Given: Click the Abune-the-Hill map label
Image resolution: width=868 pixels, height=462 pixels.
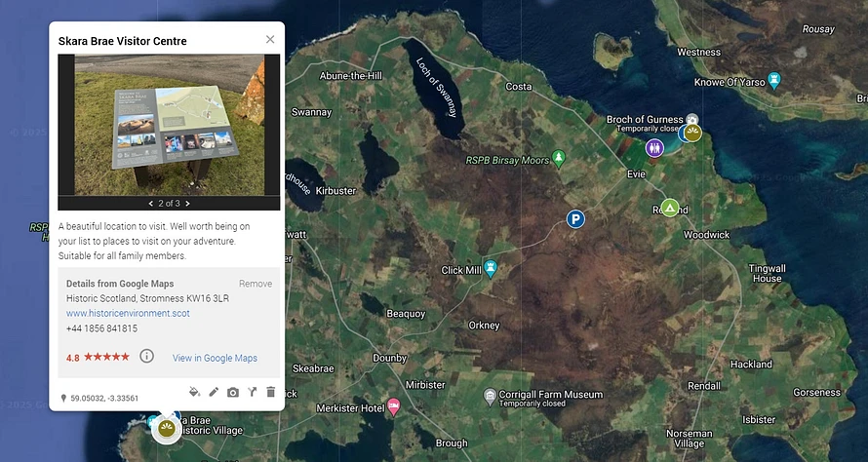Looking at the screenshot, I should click(x=351, y=76).
